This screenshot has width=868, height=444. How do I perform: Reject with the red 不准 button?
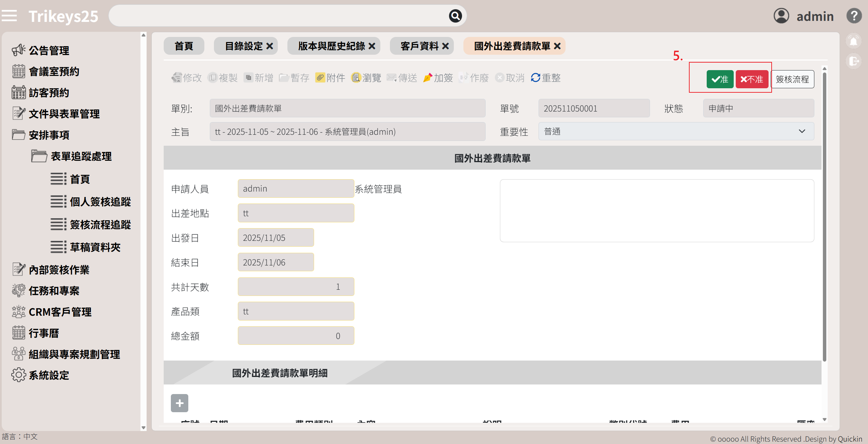coord(751,79)
